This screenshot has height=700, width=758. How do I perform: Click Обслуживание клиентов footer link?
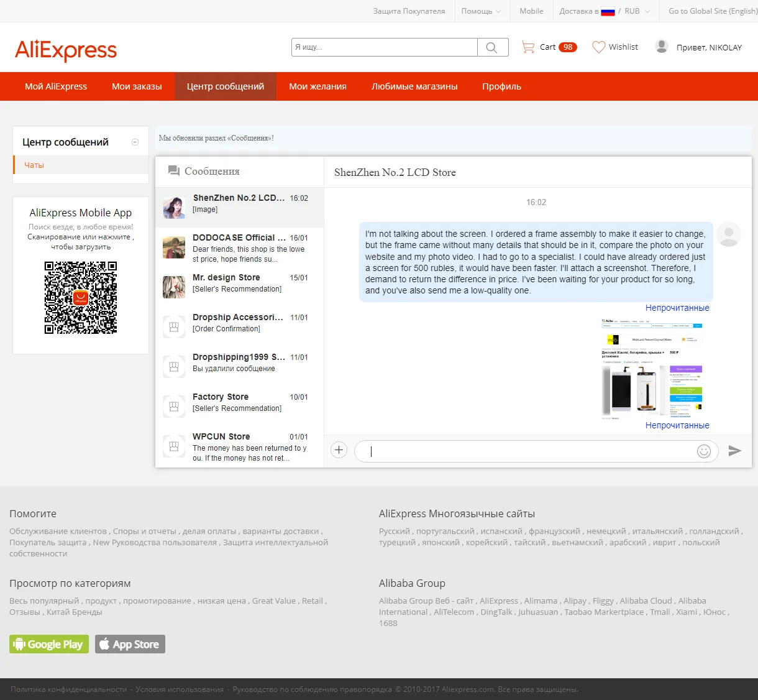click(58, 531)
